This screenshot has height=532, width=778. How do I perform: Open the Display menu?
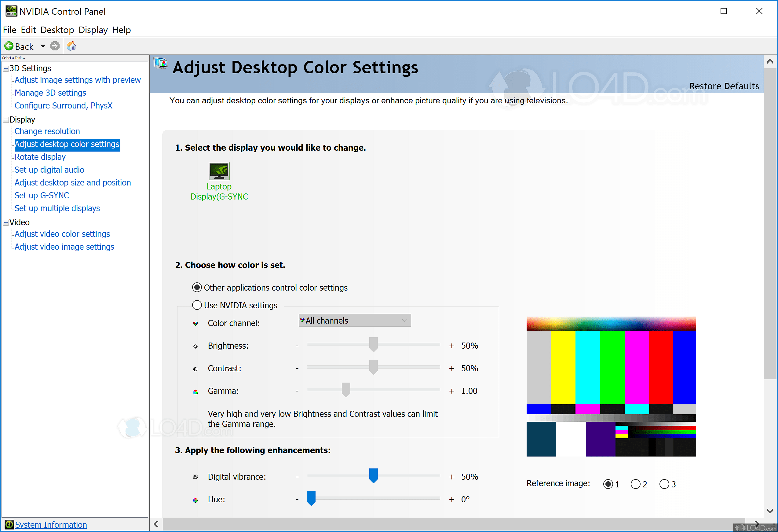[x=93, y=30]
